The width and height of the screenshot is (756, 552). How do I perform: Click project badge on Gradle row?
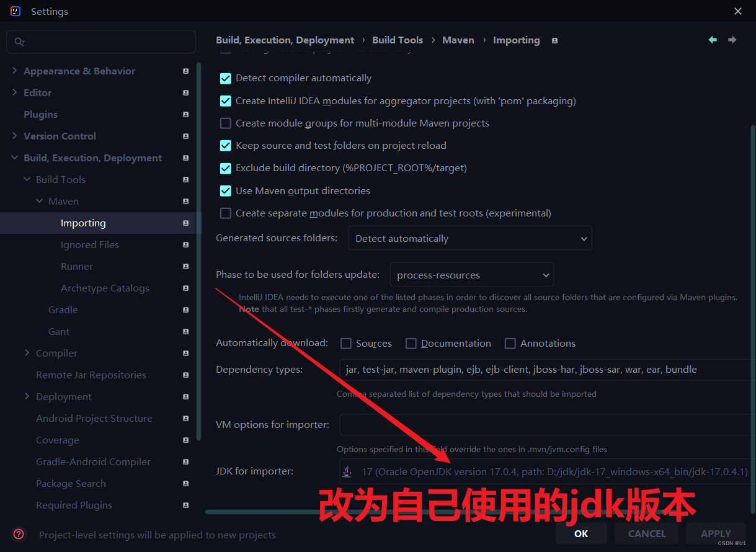click(185, 310)
